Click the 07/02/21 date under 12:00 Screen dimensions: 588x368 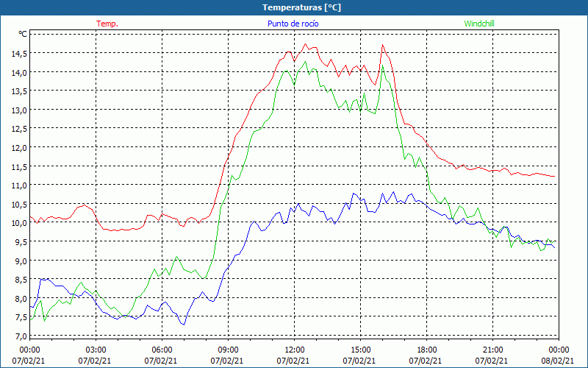(x=293, y=361)
